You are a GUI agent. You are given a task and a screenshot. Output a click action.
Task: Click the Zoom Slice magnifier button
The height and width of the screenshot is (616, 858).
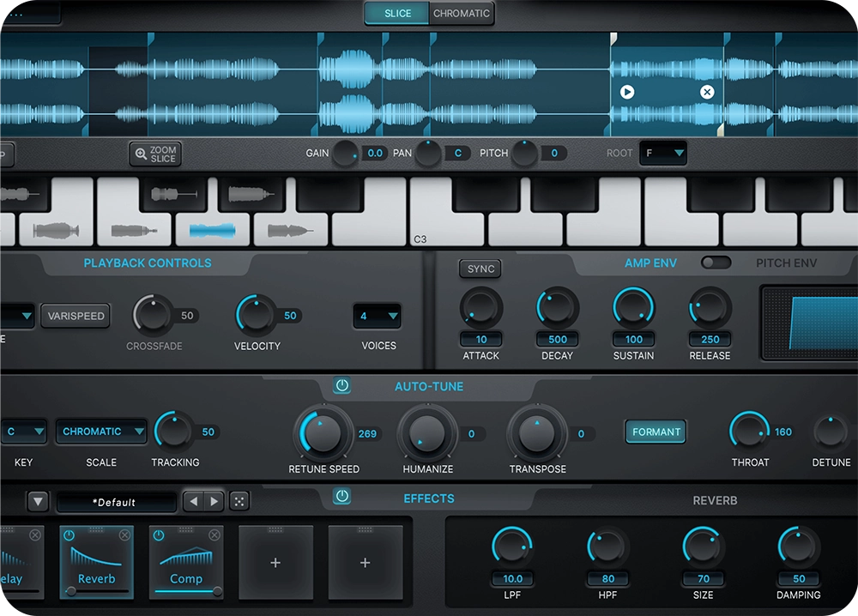tap(155, 154)
